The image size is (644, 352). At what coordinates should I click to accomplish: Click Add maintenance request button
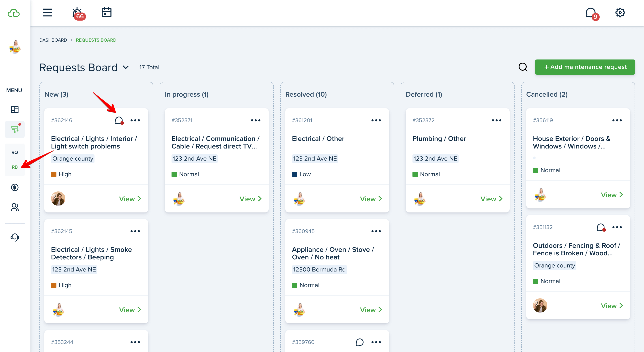click(585, 67)
